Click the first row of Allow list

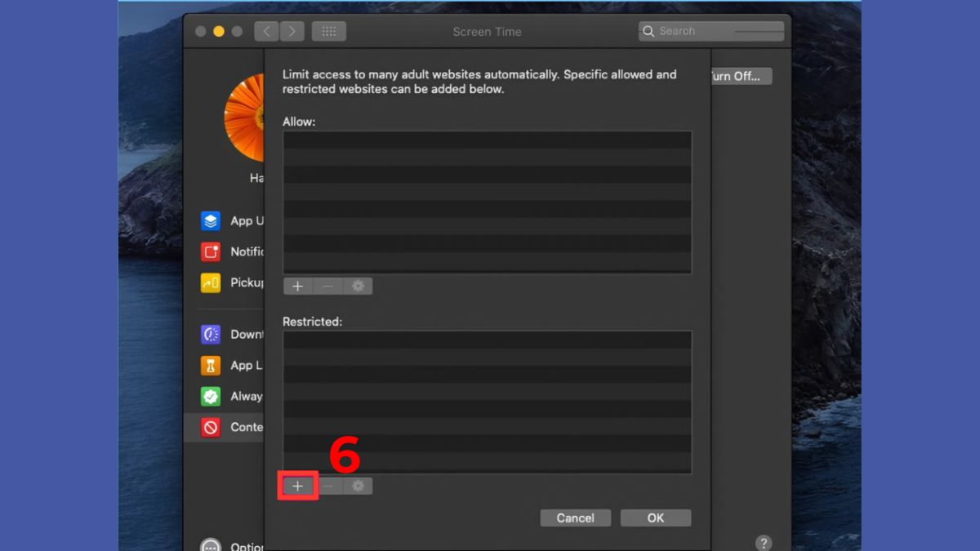pos(487,140)
